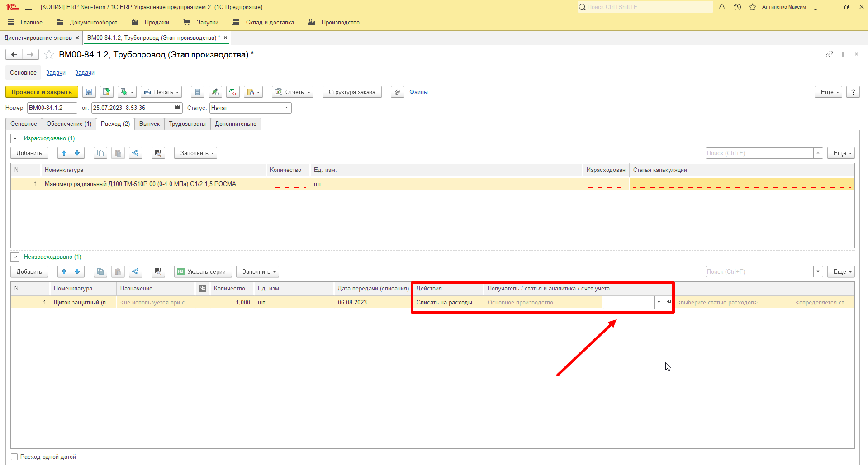Open the notifications bell icon
Image resolution: width=868 pixels, height=471 pixels.
722,7
